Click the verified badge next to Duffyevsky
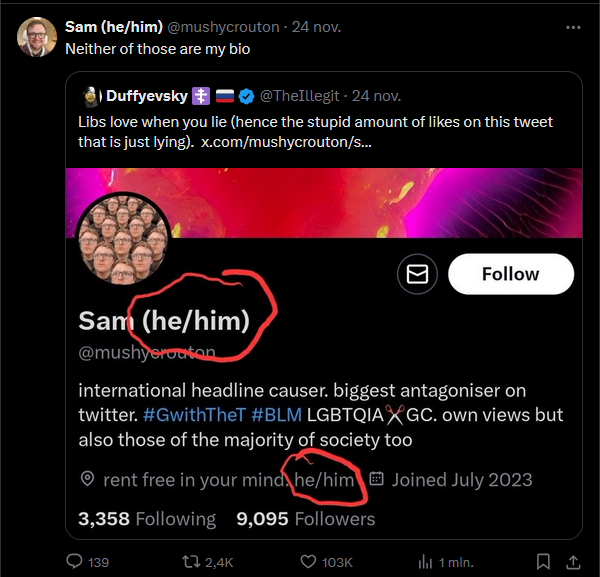 [x=248, y=96]
